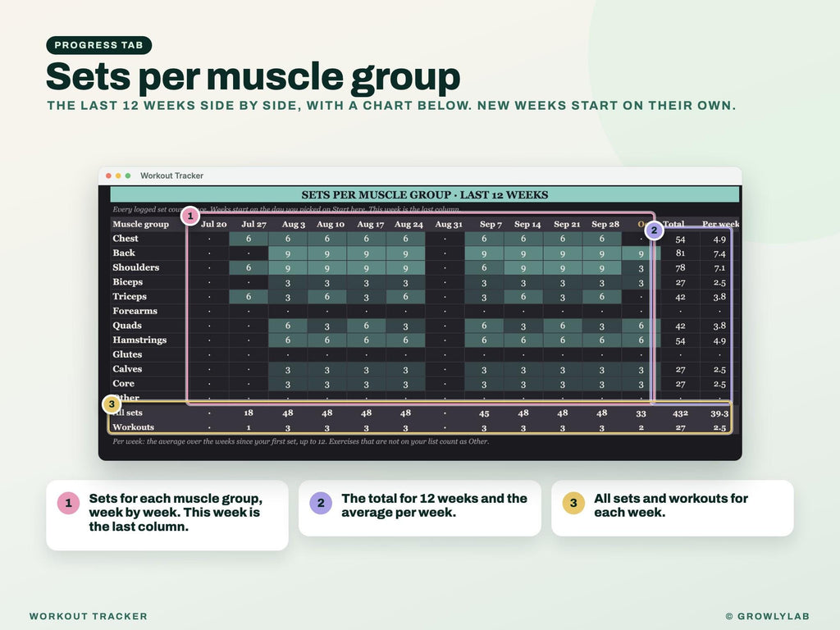Select the PROGRESS TAB badge

(99, 45)
